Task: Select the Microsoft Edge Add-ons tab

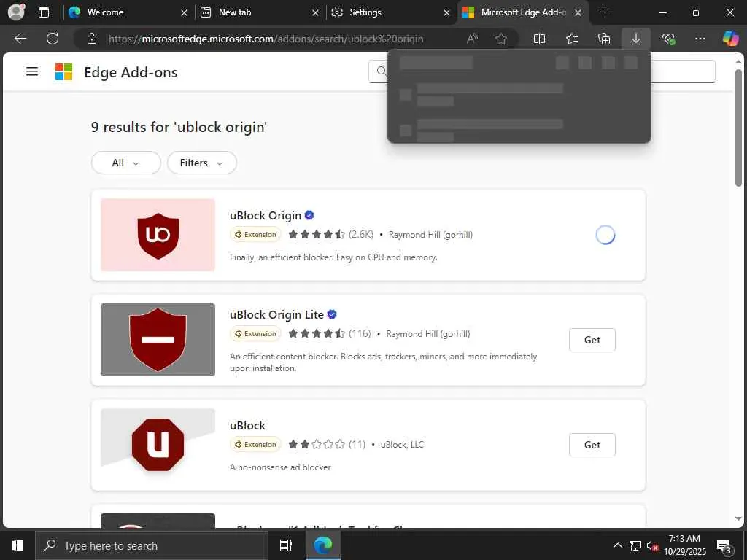Action: click(x=523, y=12)
